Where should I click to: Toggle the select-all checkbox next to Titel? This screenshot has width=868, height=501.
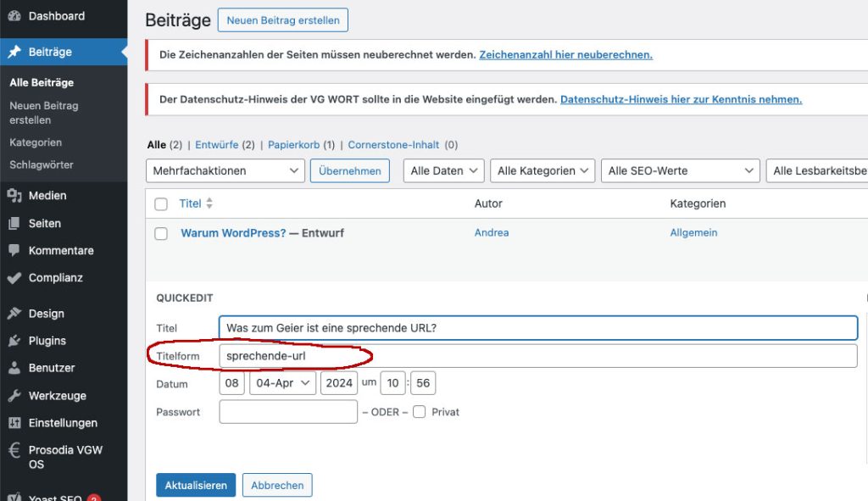pyautogui.click(x=161, y=204)
